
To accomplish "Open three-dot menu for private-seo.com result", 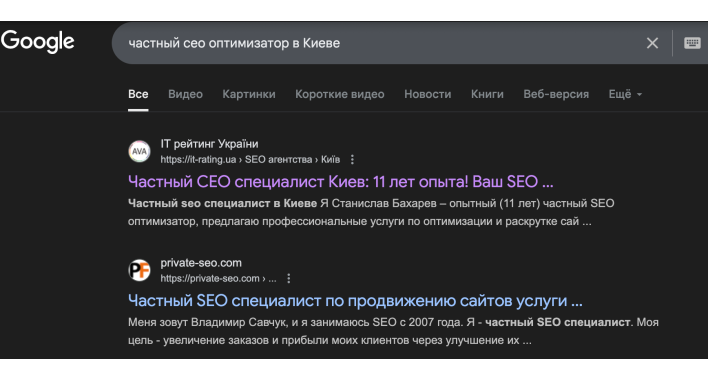I will point(289,278).
